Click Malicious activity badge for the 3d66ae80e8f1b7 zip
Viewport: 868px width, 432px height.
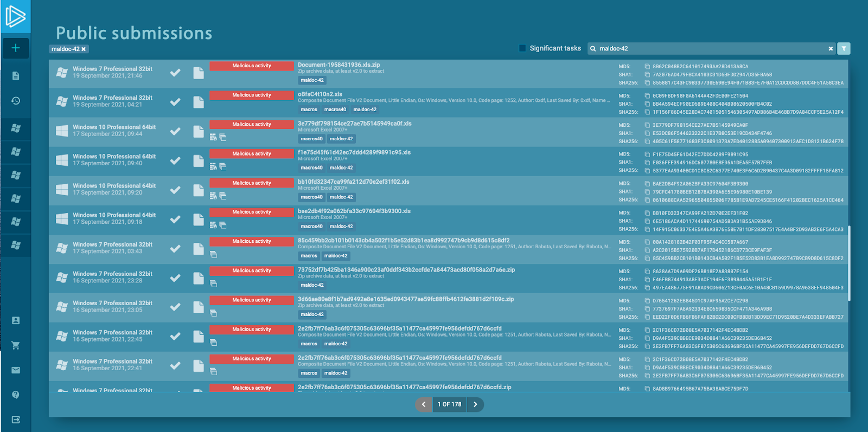[x=252, y=300]
